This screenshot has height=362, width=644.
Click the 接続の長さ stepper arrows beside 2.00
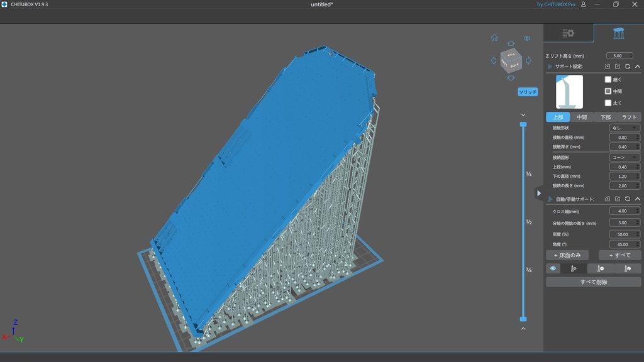638,186
